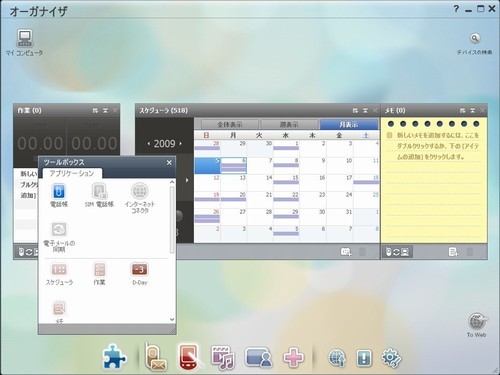Image resolution: width=500 pixels, height=375 pixels.
Task: Switch to 週表示 view tab
Action: (289, 125)
